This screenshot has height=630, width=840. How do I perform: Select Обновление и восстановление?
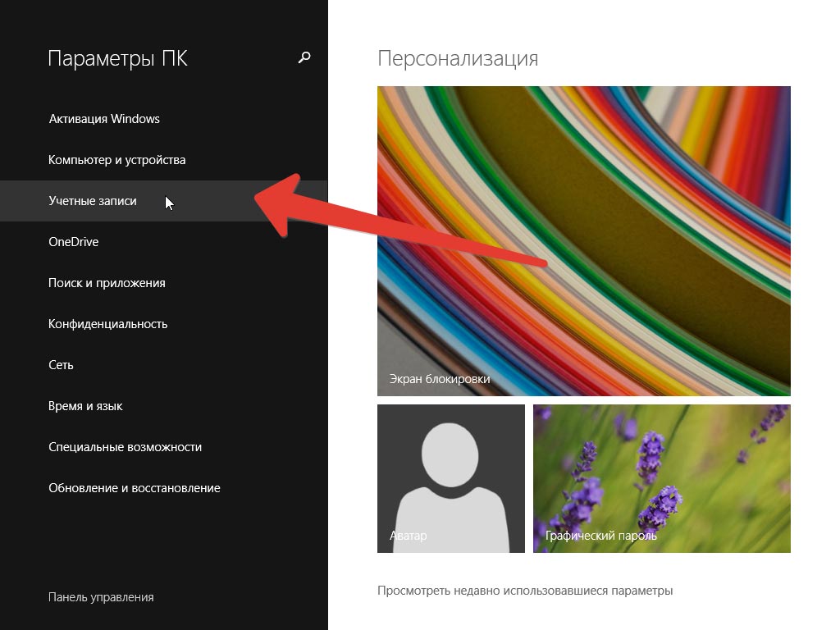[x=135, y=488]
